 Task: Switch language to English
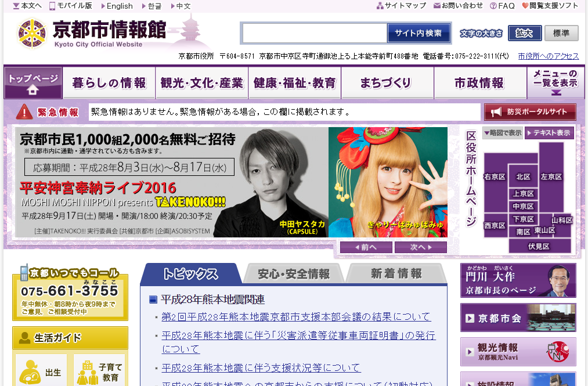(117, 6)
